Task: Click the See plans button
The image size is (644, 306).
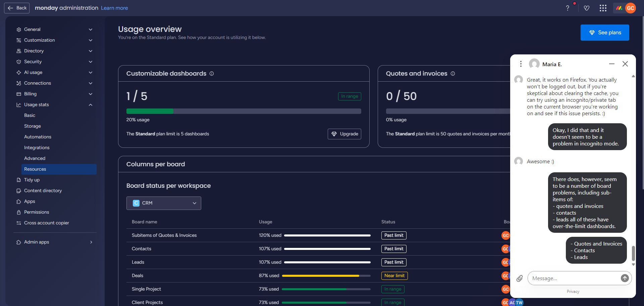Action: click(605, 33)
